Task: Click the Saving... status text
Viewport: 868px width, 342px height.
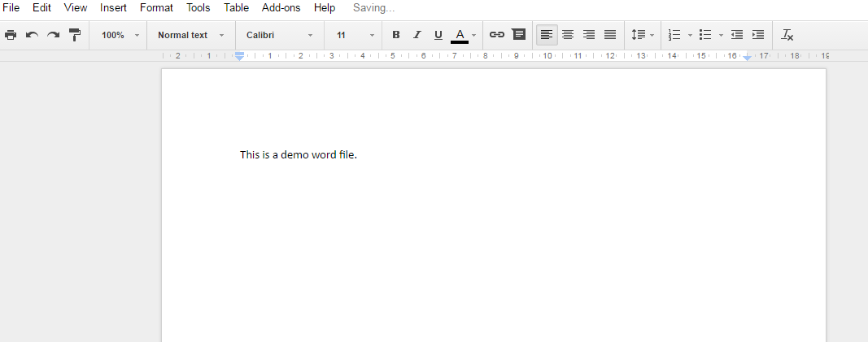Action: 373,8
